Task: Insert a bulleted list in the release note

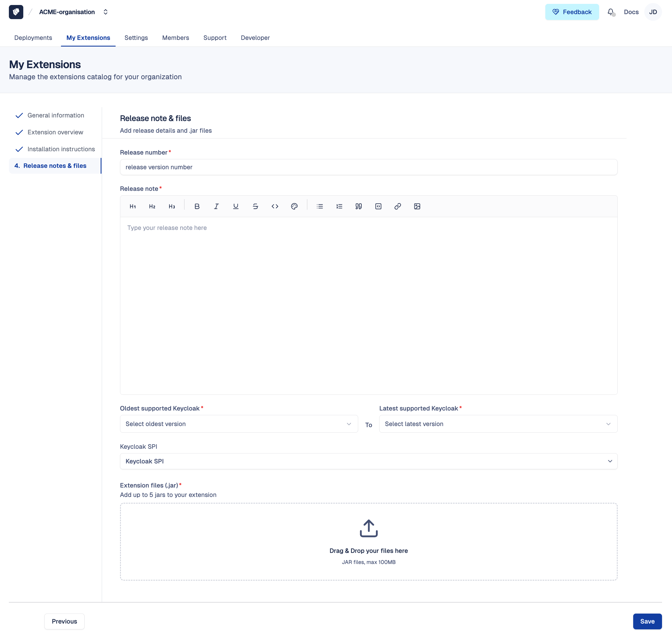Action: pos(320,206)
